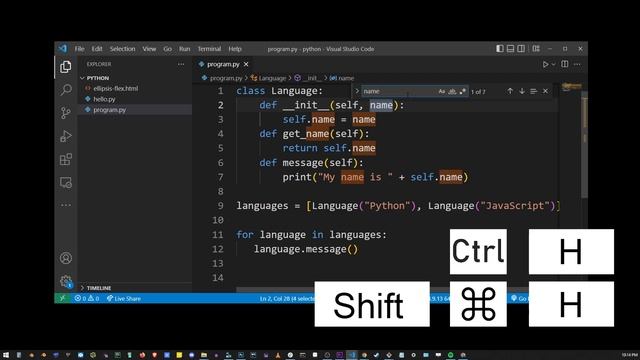The image size is (640, 360).
Task: Open the remote window indicator in status bar
Action: pos(62,298)
